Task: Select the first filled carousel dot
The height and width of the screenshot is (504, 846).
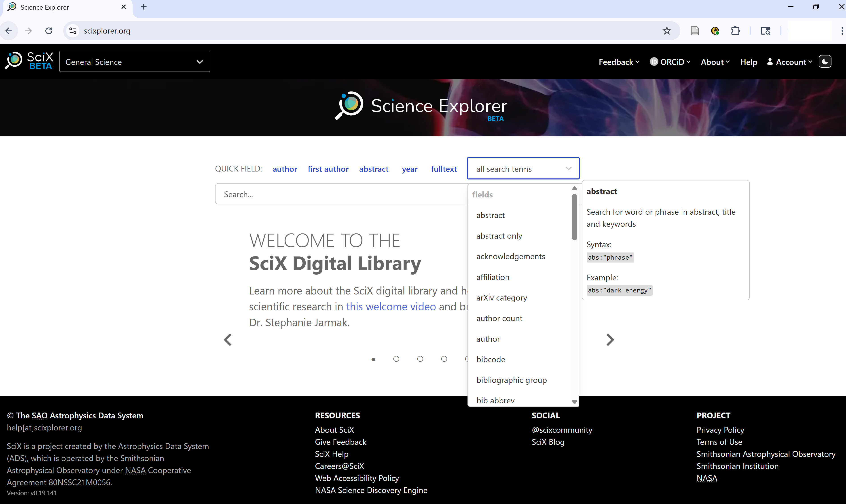Action: click(x=373, y=359)
